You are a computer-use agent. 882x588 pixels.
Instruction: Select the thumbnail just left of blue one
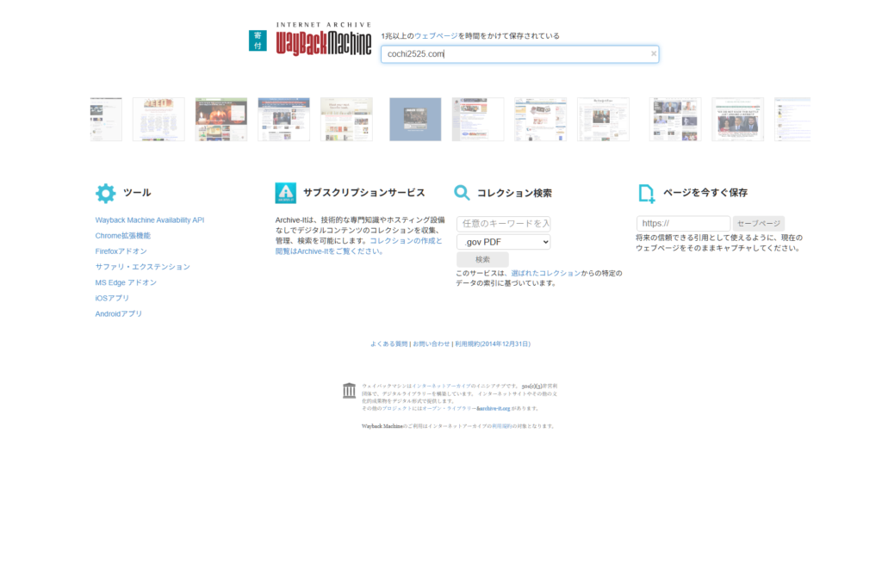346,120
